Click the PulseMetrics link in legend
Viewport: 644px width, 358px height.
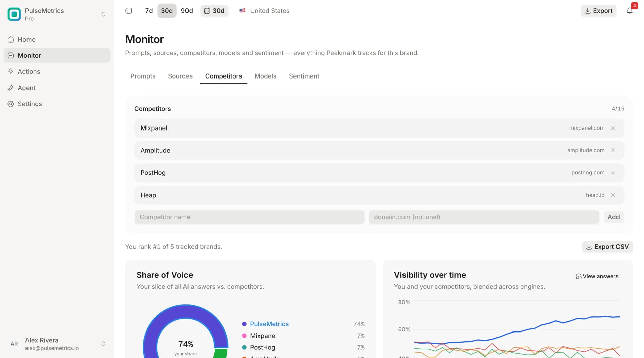[269, 324]
